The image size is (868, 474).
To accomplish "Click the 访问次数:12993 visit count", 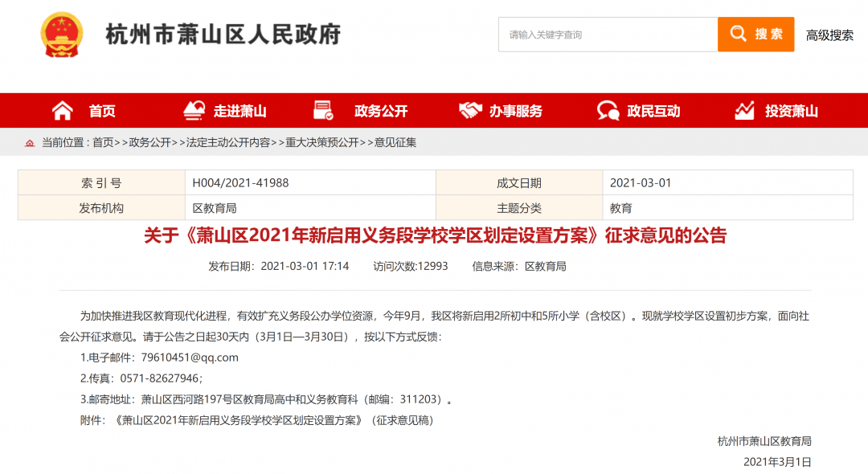I will (410, 266).
